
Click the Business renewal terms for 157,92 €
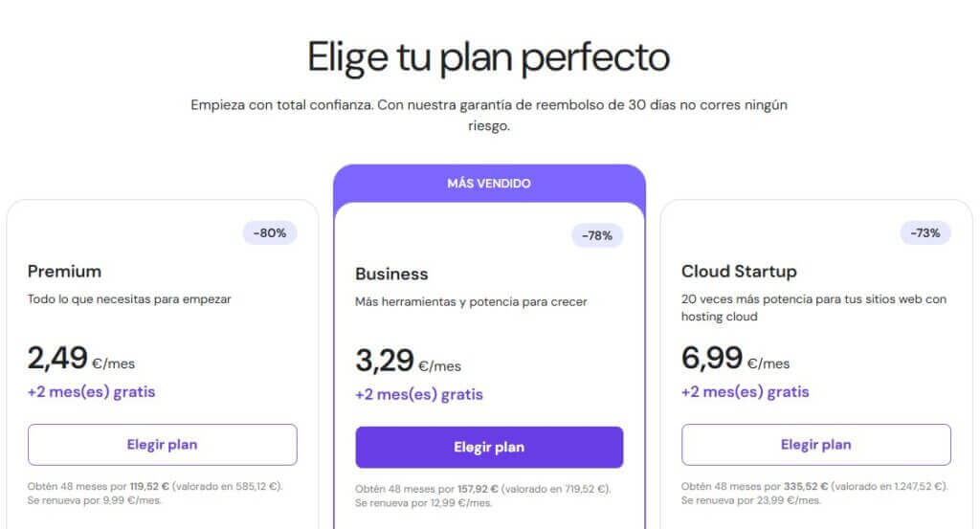coord(482,495)
